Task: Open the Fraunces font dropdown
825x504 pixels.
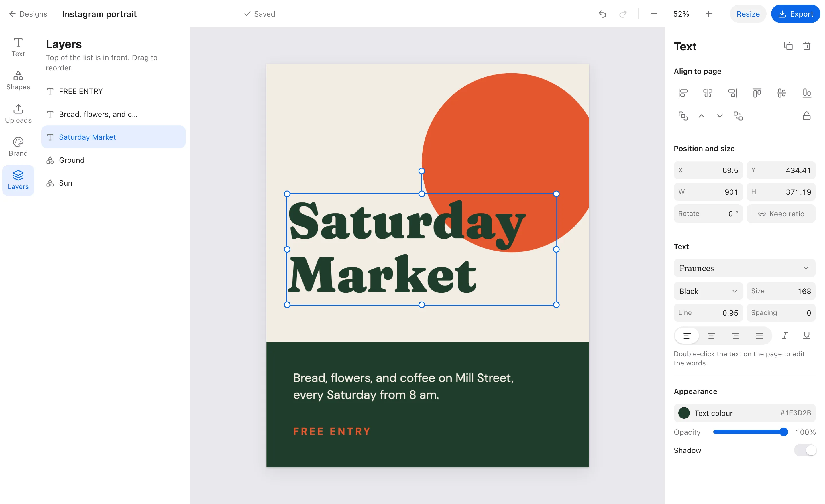Action: (744, 268)
